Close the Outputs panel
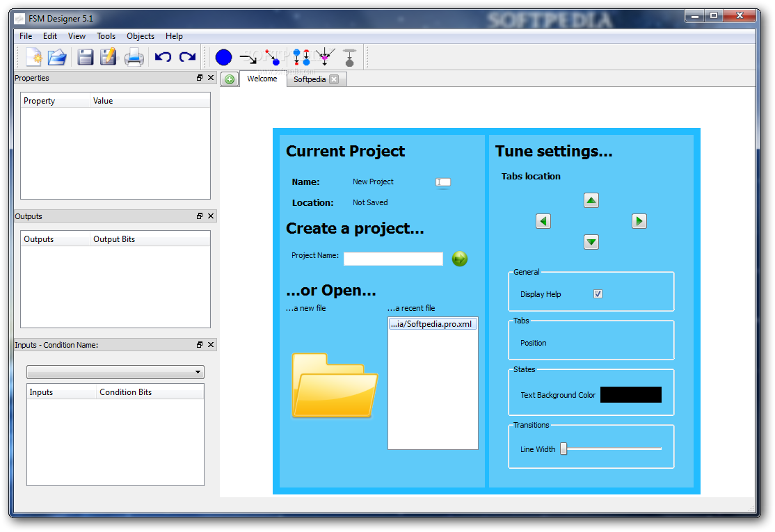The width and height of the screenshot is (775, 532). (211, 216)
